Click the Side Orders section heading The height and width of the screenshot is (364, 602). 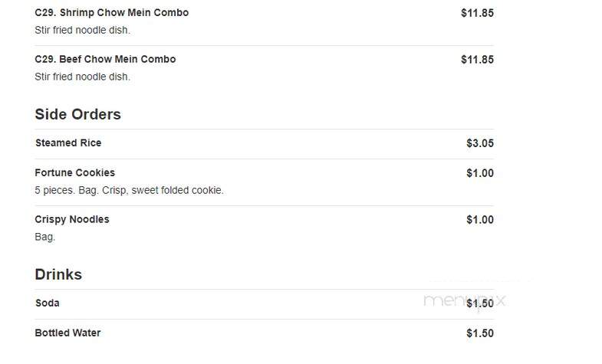click(78, 114)
